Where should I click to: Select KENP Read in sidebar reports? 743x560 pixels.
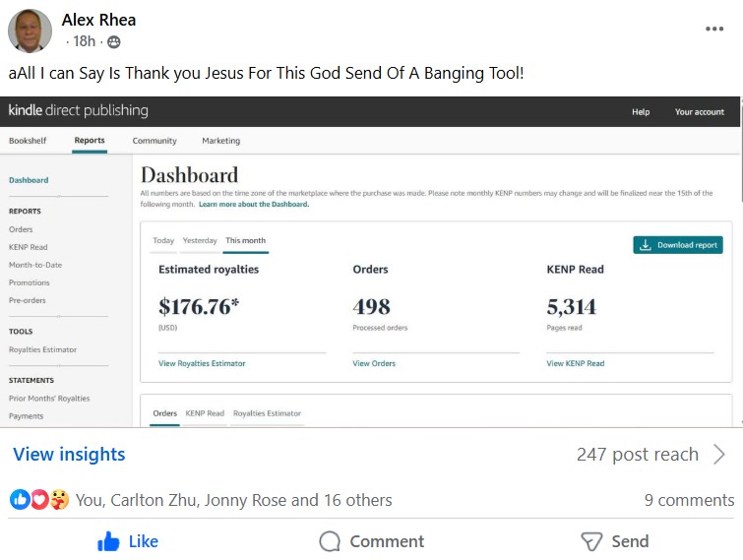[28, 247]
